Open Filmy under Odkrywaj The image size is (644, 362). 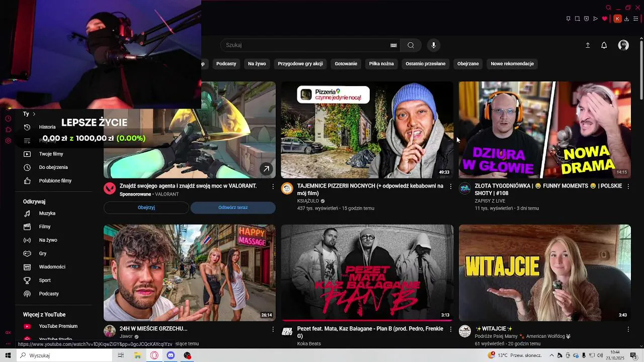pos(45,227)
